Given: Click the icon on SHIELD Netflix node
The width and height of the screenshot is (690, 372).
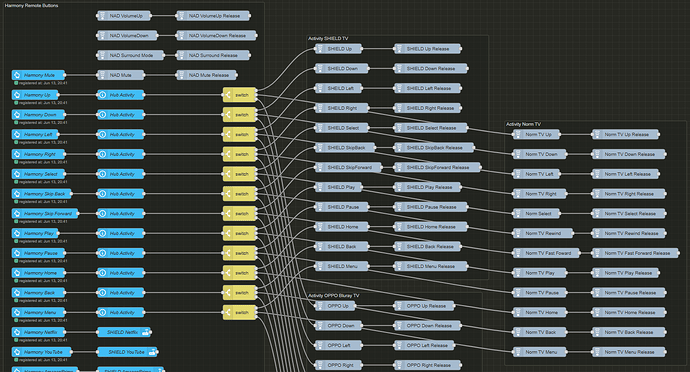Looking at the screenshot, I should (x=145, y=332).
